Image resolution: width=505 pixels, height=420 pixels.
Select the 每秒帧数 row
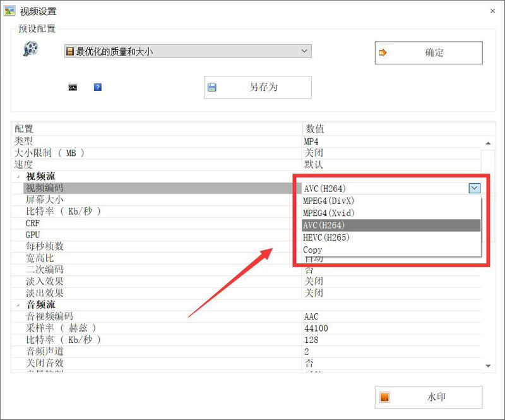[157, 246]
